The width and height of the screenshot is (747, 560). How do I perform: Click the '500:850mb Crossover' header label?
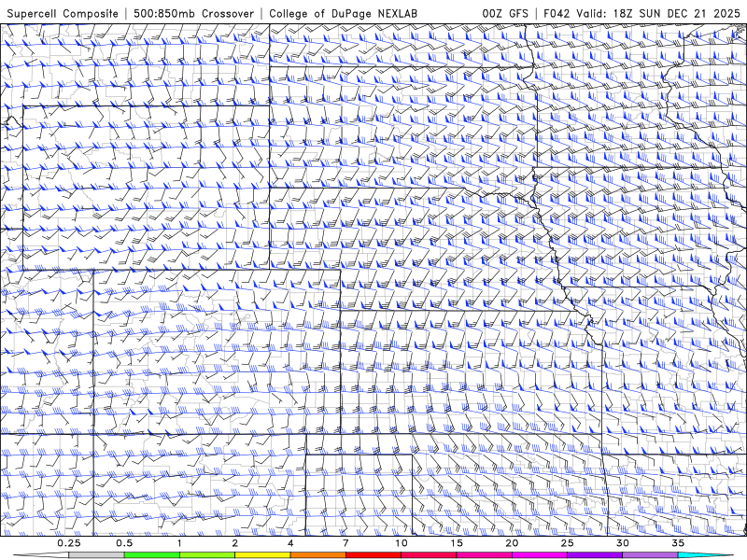tap(194, 13)
